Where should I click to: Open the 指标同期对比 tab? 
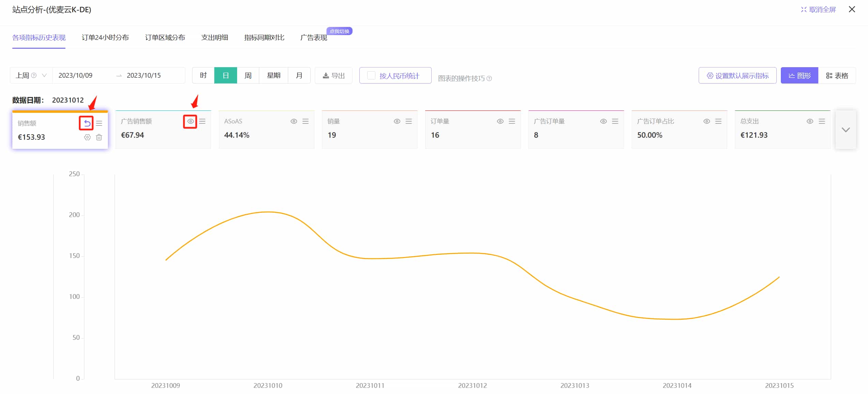[x=264, y=37]
